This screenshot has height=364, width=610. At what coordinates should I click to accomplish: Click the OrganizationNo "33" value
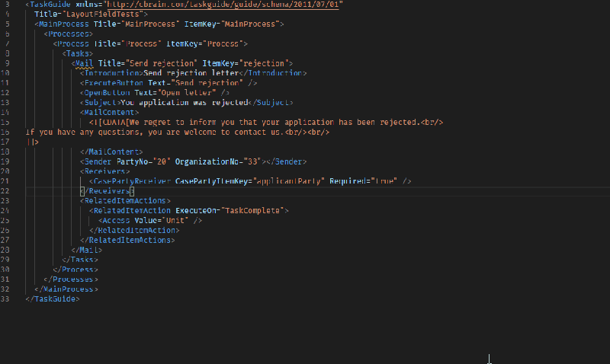(252, 161)
